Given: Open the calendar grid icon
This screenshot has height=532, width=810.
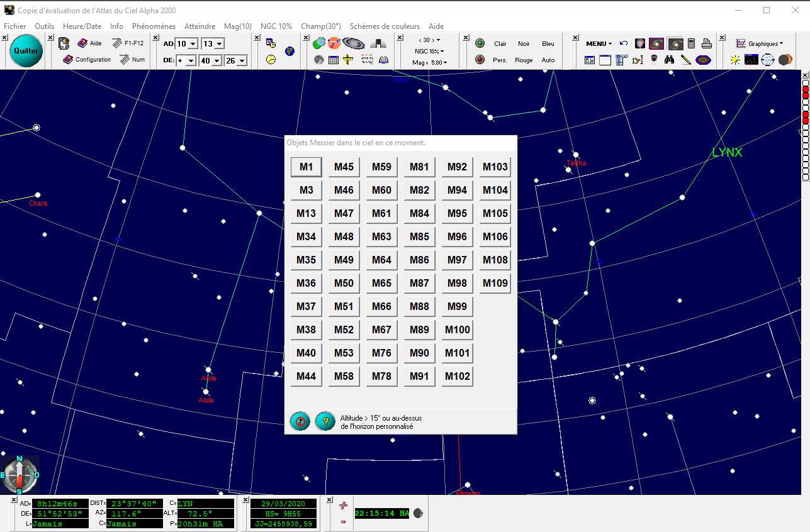Looking at the screenshot, I should point(334,60).
